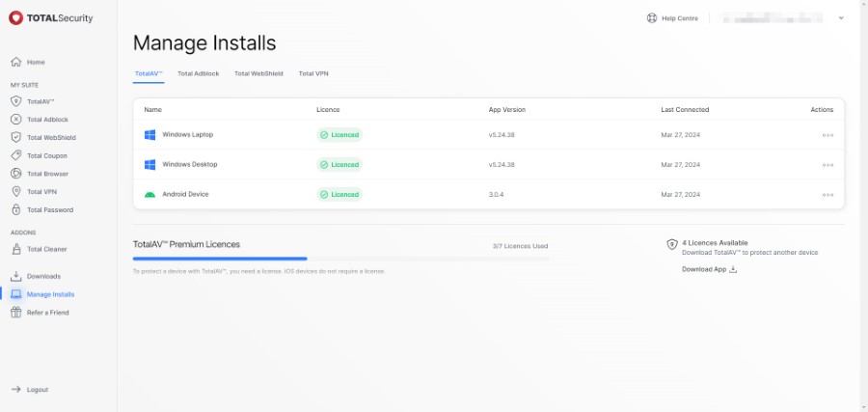Screen dimensions: 868x412
Task: Click the Premium Licences usage progress bar
Action: pyautogui.click(x=340, y=259)
